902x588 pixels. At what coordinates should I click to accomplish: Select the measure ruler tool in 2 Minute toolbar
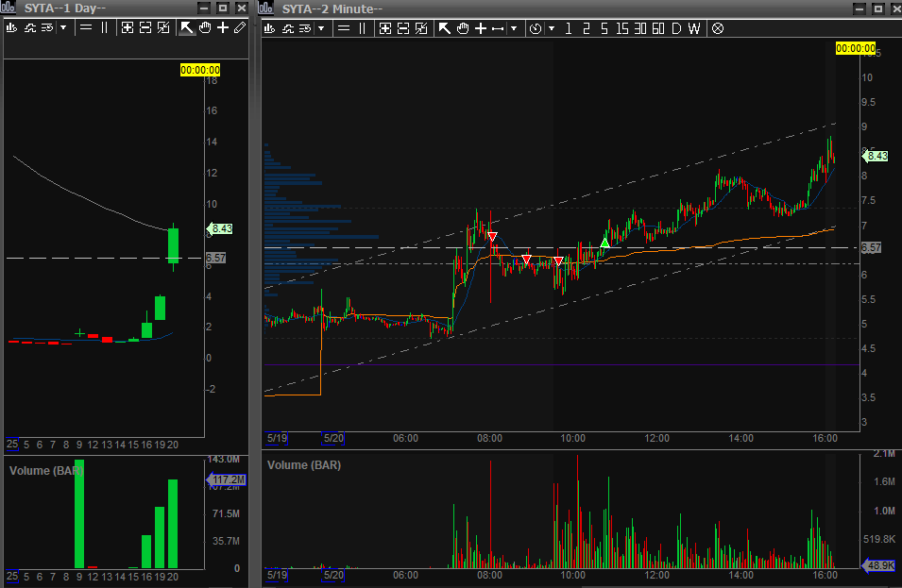pos(498,28)
